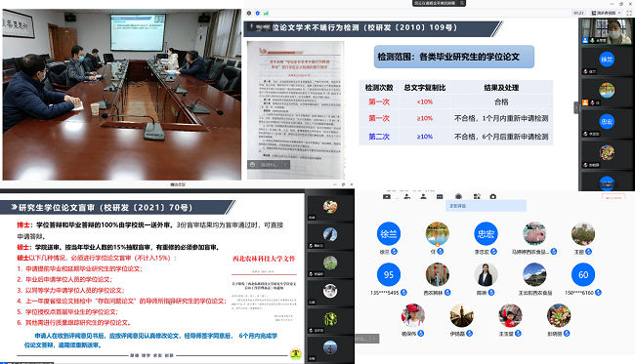635x364 pixels.
Task: Collapse the gray chat box arrow in grid window
Action: pyautogui.click(x=374, y=339)
